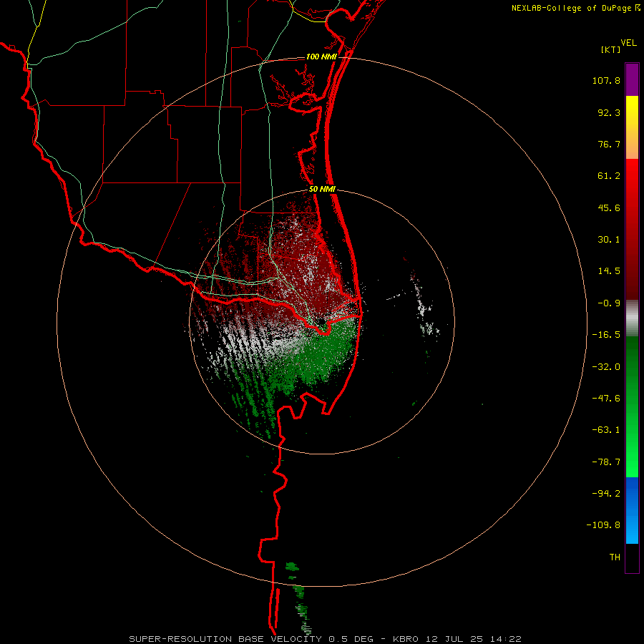Image resolution: width=644 pixels, height=644 pixels.
Task: Click the Super-Resolution Base Velocity caption text
Action: pos(325,639)
